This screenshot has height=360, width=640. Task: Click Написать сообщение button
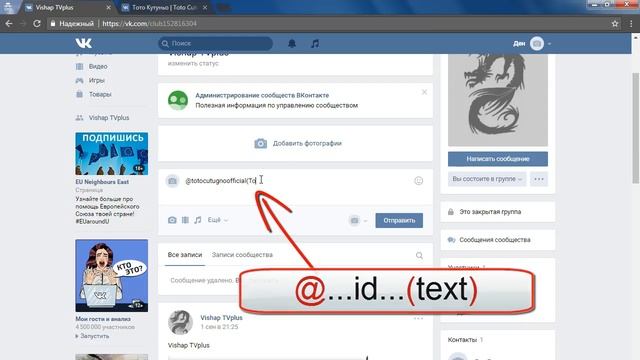(x=498, y=159)
